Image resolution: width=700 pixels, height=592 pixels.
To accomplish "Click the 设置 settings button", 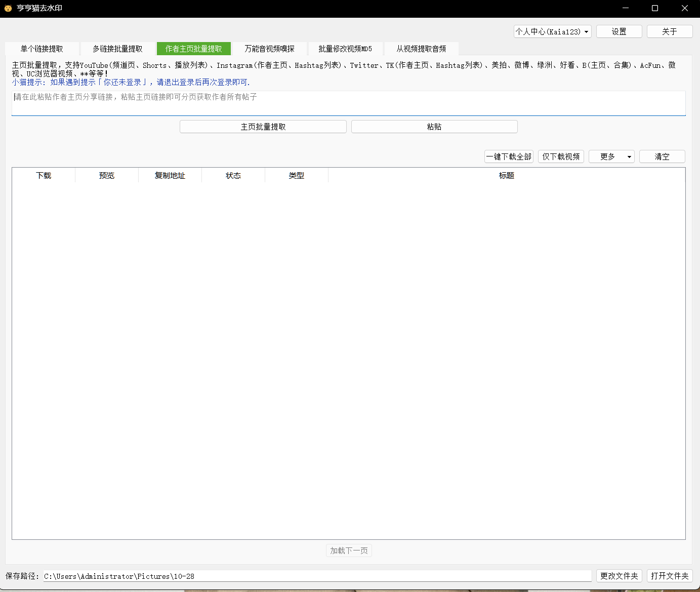I will [619, 31].
